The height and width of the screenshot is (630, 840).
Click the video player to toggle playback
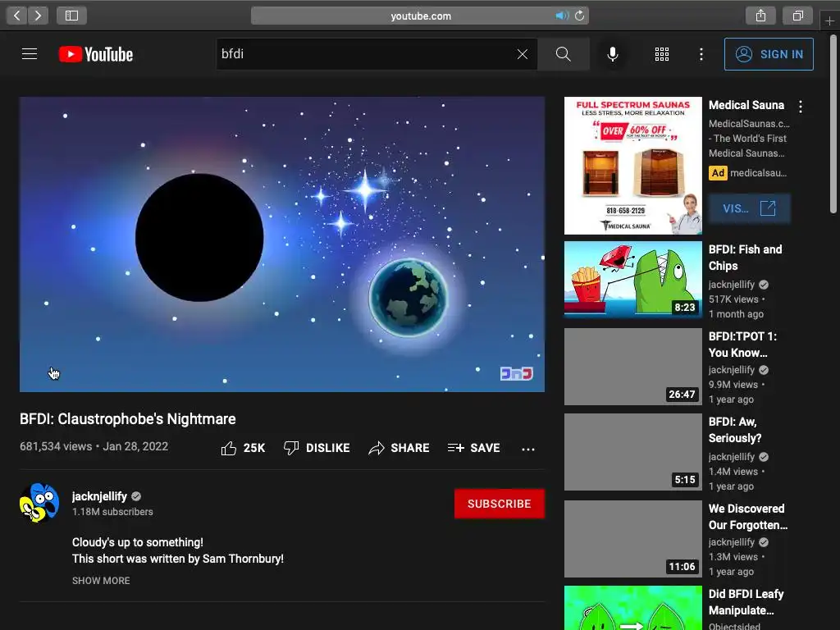click(282, 244)
